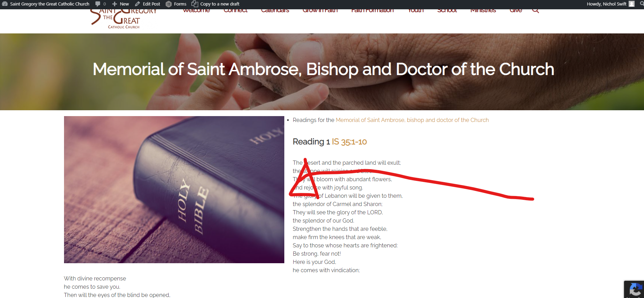Open the site search magnifier icon
Image resolution: width=644 pixels, height=298 pixels.
536,11
